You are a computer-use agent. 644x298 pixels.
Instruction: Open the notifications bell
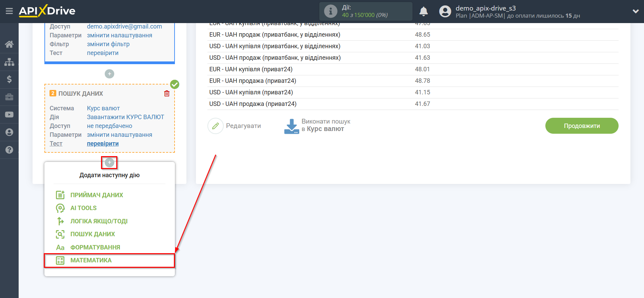pos(423,11)
